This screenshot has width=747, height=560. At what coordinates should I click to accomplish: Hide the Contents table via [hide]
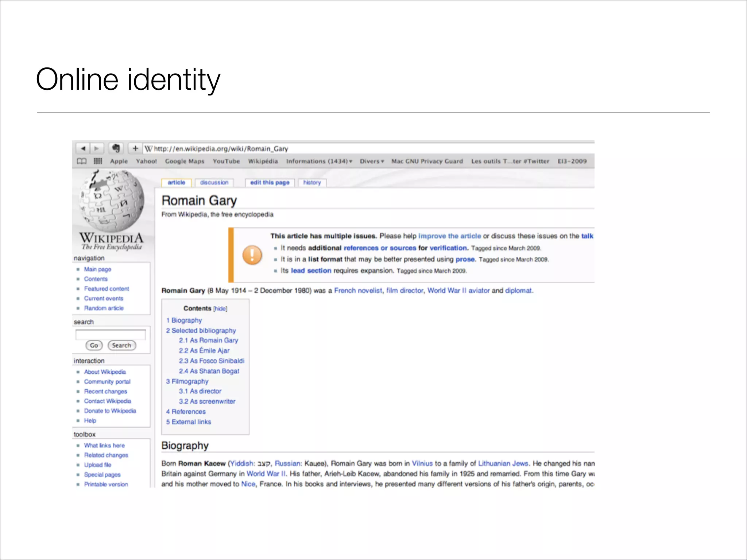[x=220, y=309]
